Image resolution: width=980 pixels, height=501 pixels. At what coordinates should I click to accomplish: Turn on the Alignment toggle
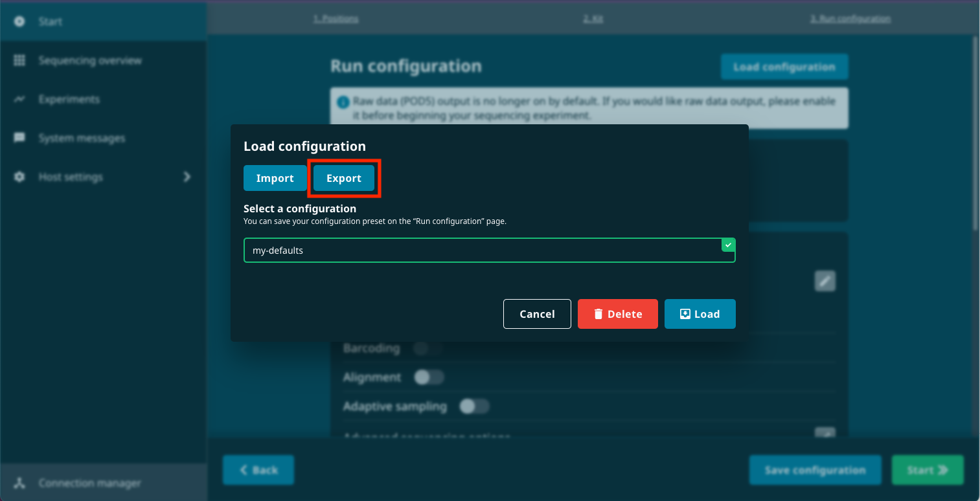428,377
